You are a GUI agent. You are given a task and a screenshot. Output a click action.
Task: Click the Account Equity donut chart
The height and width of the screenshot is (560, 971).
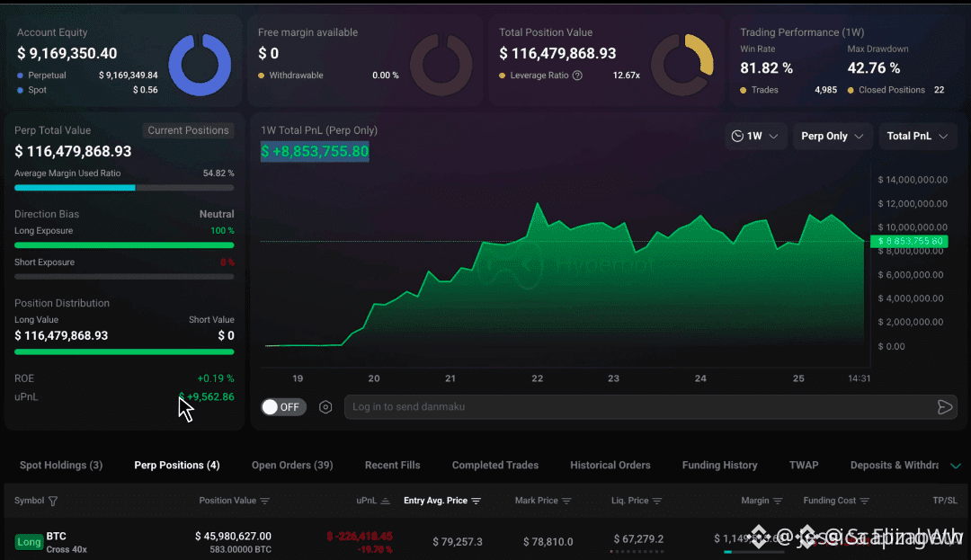(200, 65)
